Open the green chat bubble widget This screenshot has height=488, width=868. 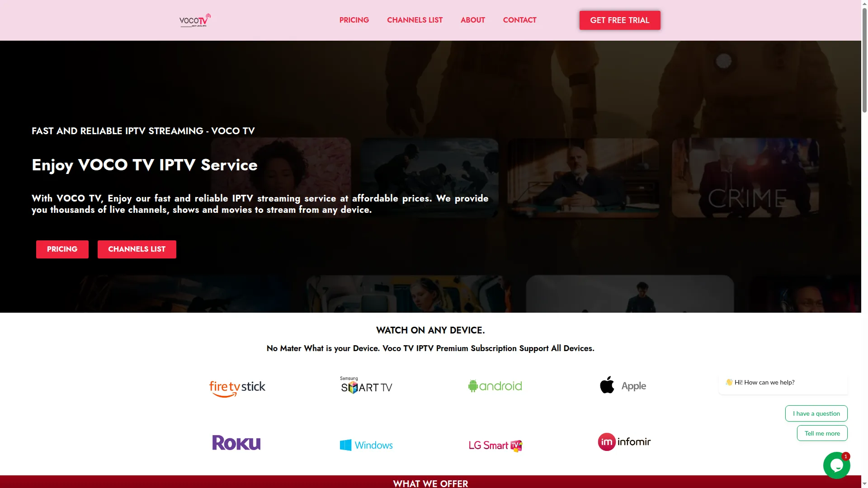click(x=836, y=465)
